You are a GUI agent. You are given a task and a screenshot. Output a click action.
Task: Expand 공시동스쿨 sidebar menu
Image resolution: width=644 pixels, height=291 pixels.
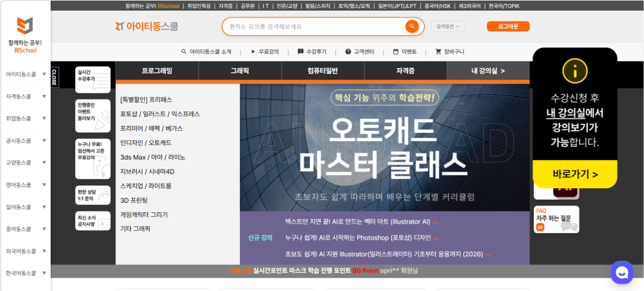pyautogui.click(x=25, y=141)
